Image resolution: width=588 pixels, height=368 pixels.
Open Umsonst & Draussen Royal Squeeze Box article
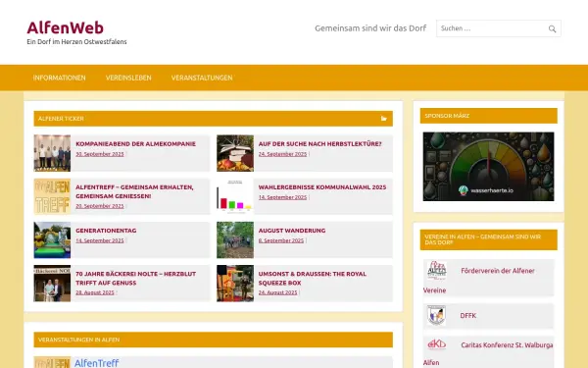313,279
